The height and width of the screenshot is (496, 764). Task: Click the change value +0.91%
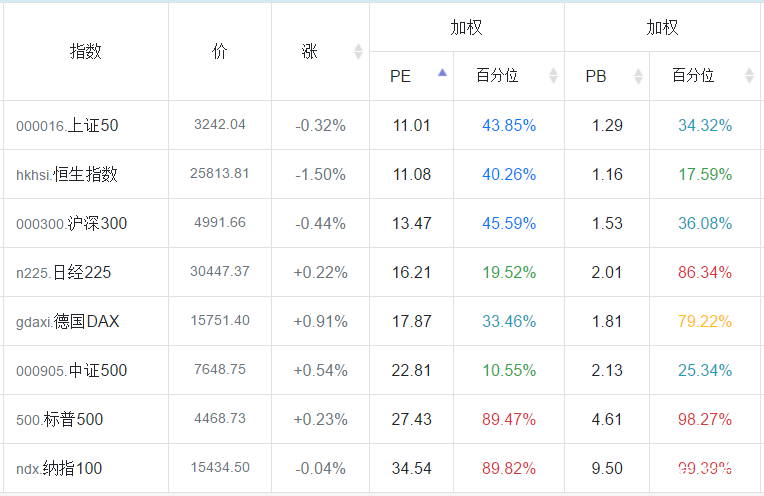tap(320, 322)
